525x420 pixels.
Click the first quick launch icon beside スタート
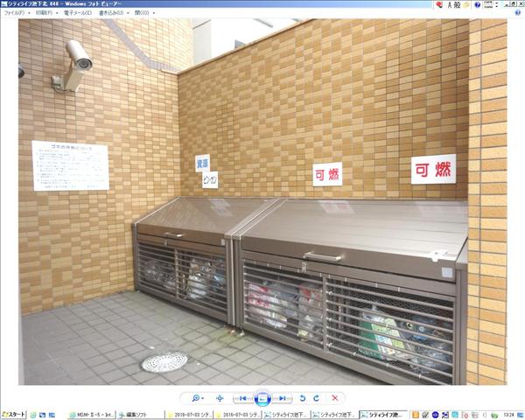[x=33, y=415]
